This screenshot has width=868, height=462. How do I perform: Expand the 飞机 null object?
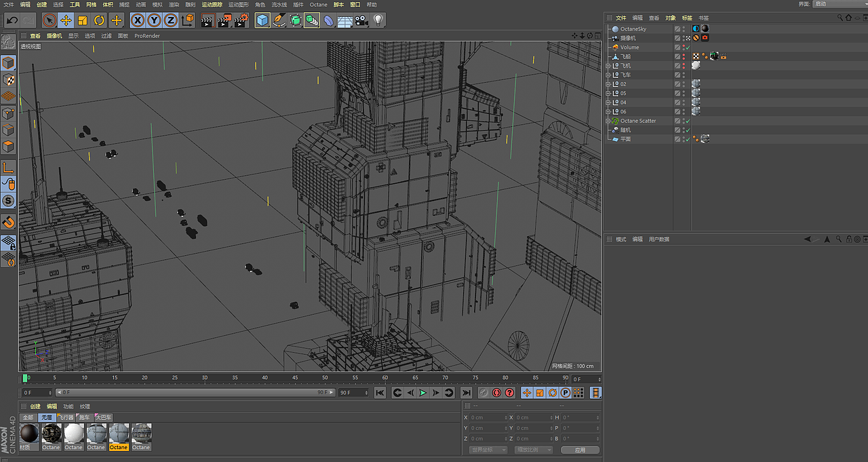[608, 66]
